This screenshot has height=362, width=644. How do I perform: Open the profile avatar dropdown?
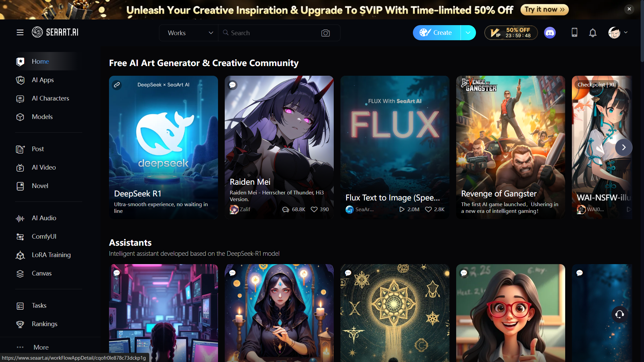point(618,33)
